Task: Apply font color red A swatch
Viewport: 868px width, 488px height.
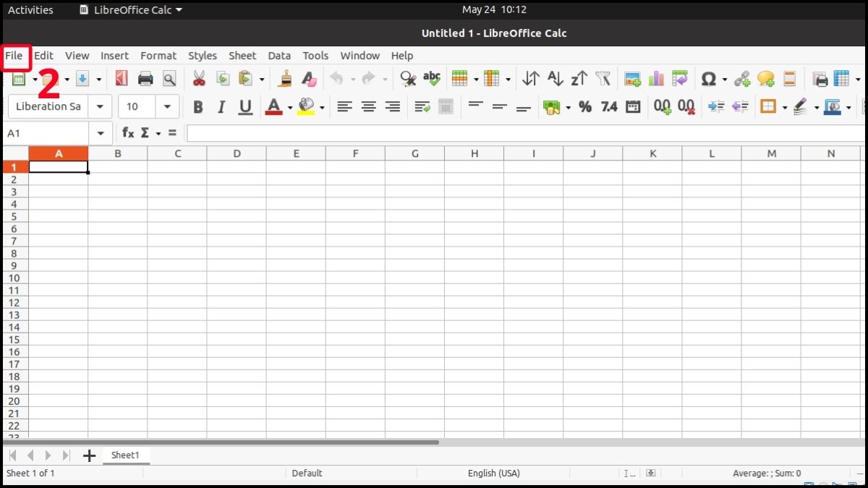Action: 274,107
